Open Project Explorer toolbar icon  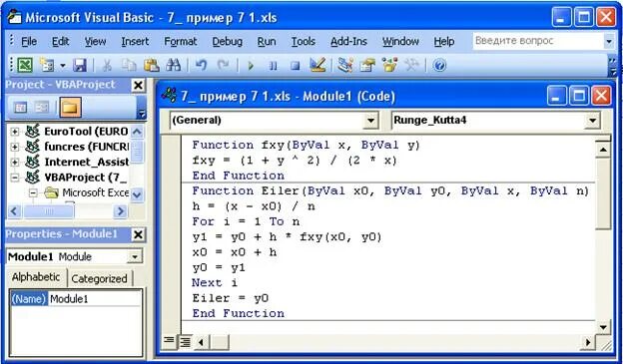pyautogui.click(x=345, y=65)
